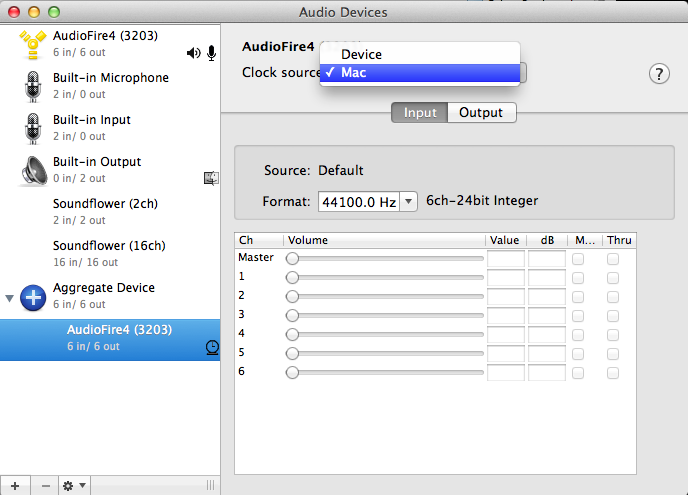Switch to the Input tab
Screen dimensions: 688x495
tap(419, 113)
